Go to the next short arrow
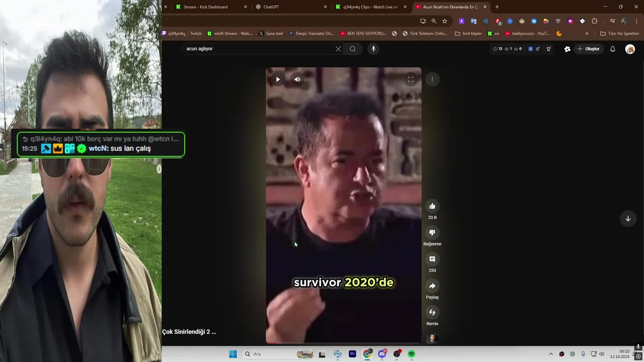The width and height of the screenshot is (644, 362). tap(628, 218)
